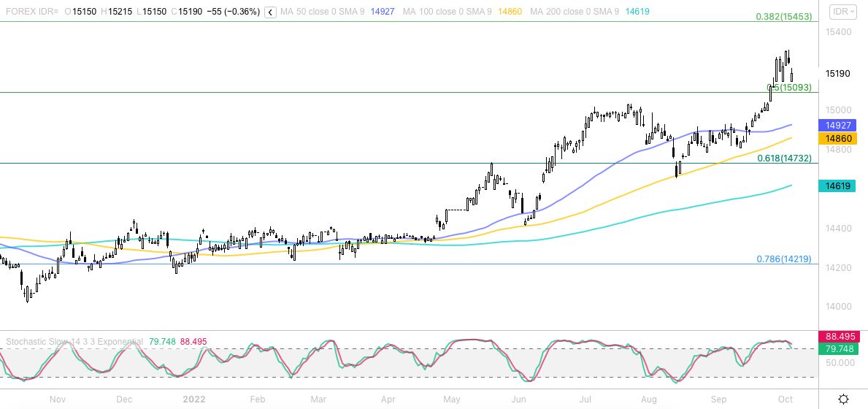Click the Dec label on time axis

pyautogui.click(x=124, y=399)
